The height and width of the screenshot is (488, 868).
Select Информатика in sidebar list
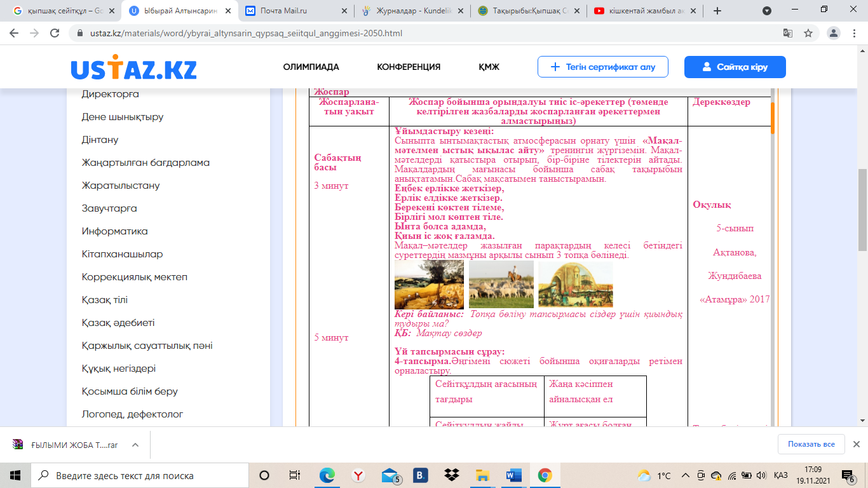click(114, 231)
